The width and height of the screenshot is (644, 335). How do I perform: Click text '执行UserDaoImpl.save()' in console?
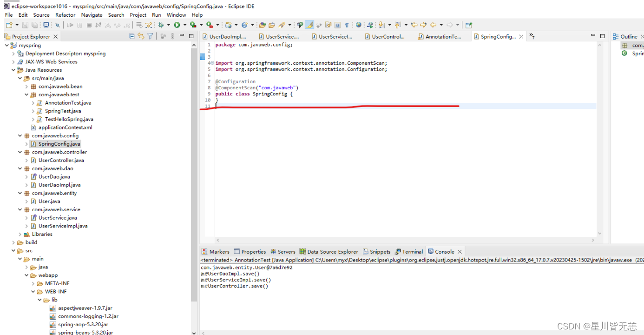tap(230, 274)
